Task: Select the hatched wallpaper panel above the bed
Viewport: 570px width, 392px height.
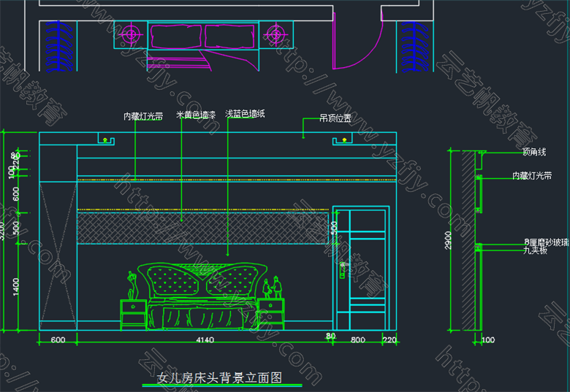Action: [x=203, y=228]
